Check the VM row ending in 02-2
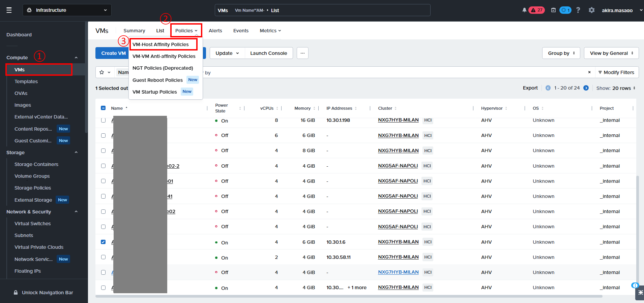 click(103, 166)
